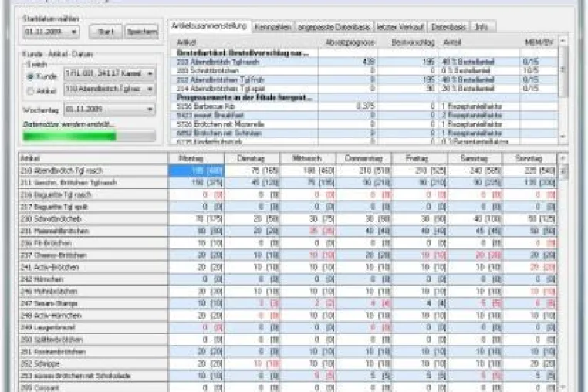This screenshot has height=392, width=588.
Task: Click the Mittwoch column header
Action: [x=307, y=159]
